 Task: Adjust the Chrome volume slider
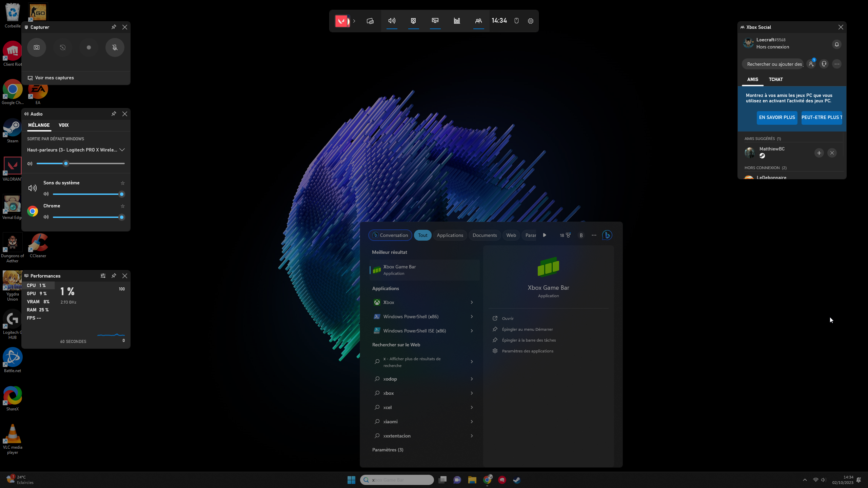tap(89, 217)
